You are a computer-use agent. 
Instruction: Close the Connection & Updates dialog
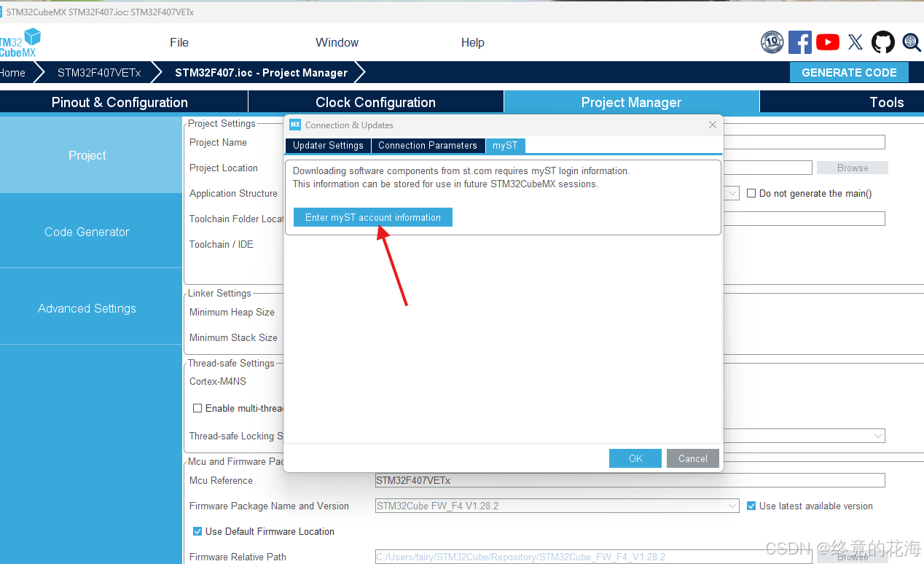[713, 125]
